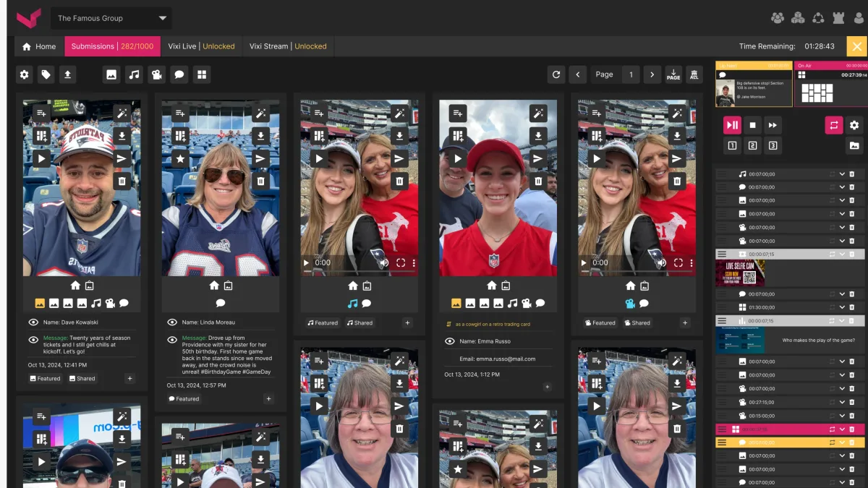Open The Famous Group account dropdown

tap(111, 18)
